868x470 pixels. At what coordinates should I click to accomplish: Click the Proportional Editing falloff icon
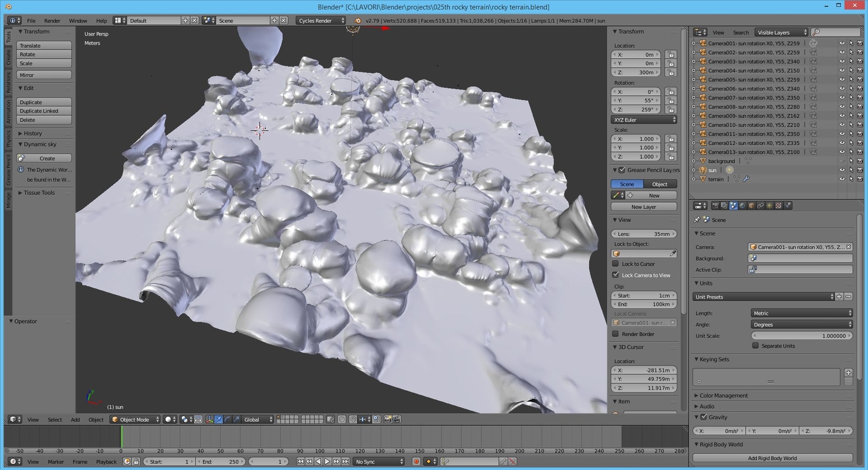point(340,419)
